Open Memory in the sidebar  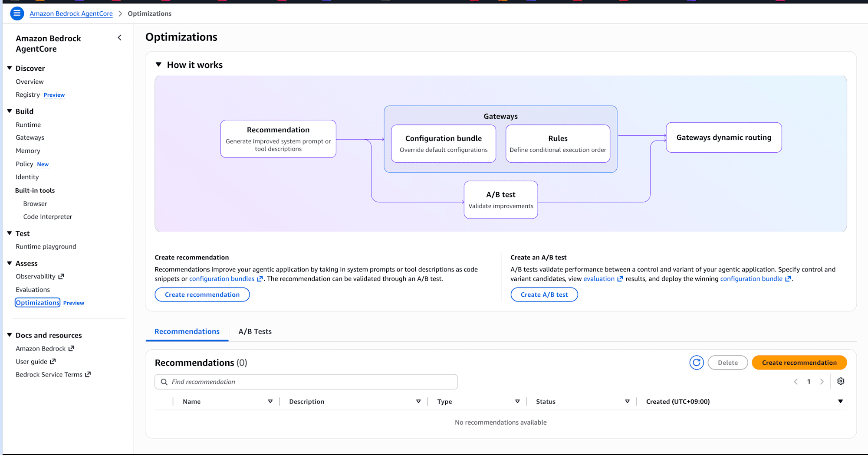tap(28, 151)
